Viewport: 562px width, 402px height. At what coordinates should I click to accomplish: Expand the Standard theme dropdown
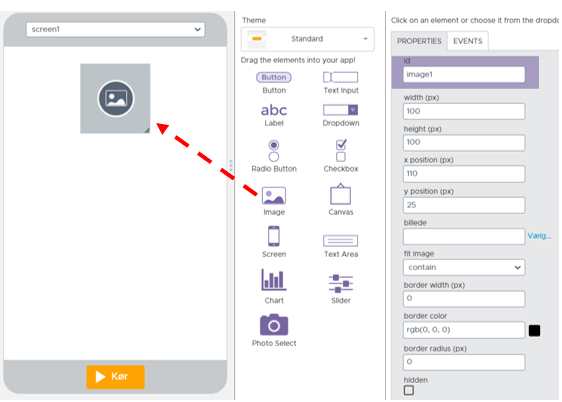coord(308,39)
